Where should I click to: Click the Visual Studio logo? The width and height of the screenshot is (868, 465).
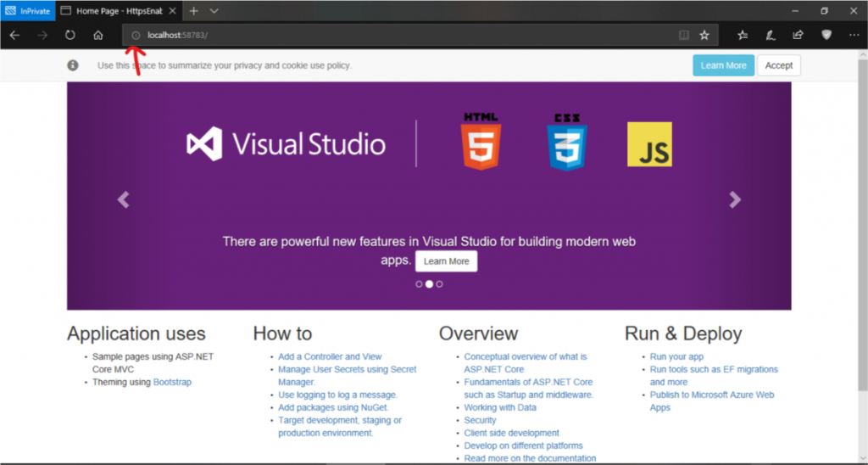click(286, 144)
